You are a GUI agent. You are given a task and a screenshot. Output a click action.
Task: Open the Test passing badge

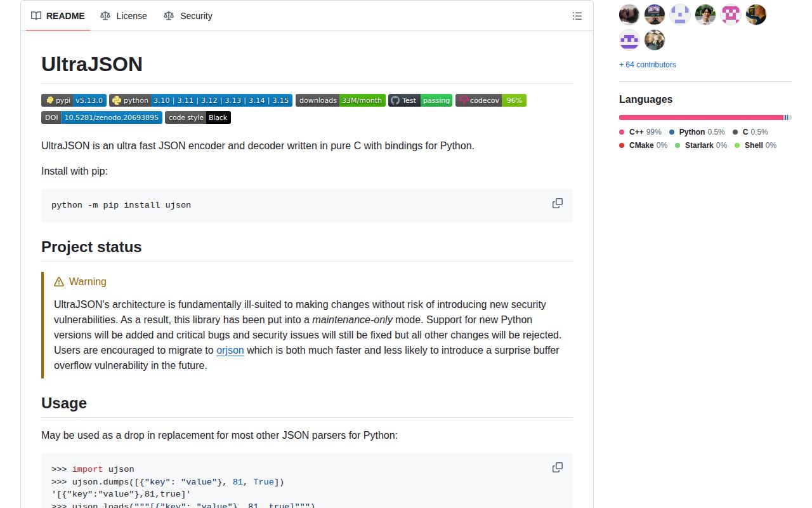420,100
